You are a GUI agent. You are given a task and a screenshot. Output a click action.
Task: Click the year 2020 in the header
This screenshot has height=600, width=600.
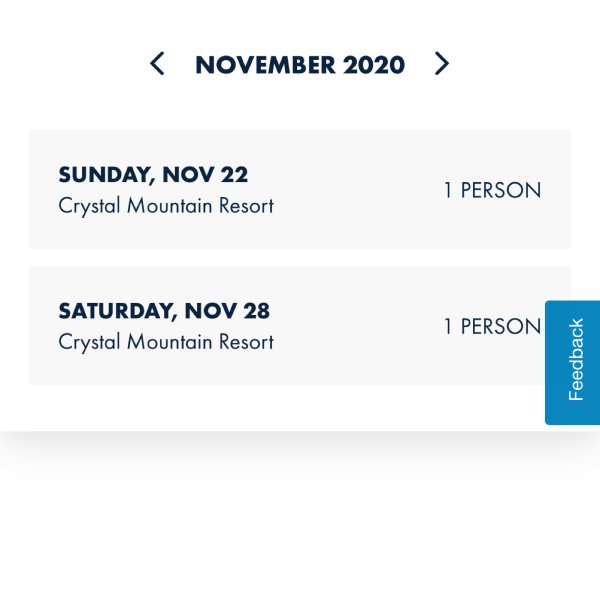click(374, 65)
